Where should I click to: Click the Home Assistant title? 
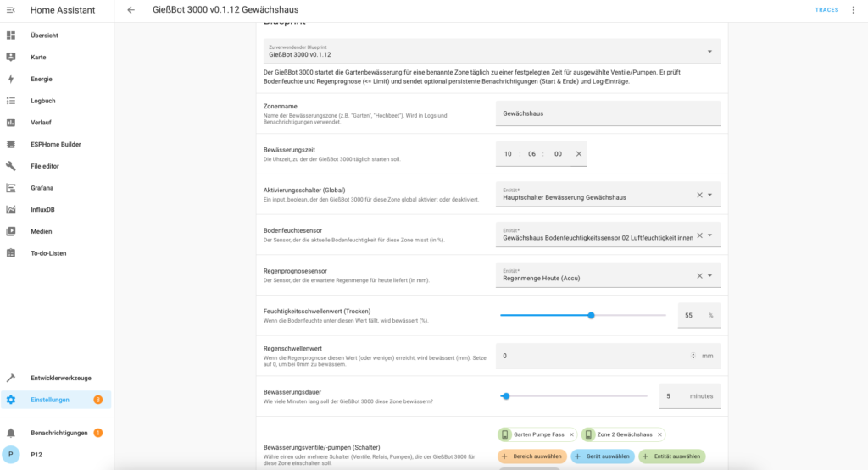point(63,10)
